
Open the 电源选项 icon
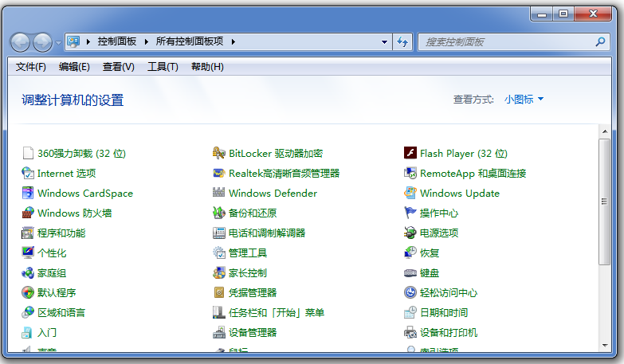click(x=410, y=233)
